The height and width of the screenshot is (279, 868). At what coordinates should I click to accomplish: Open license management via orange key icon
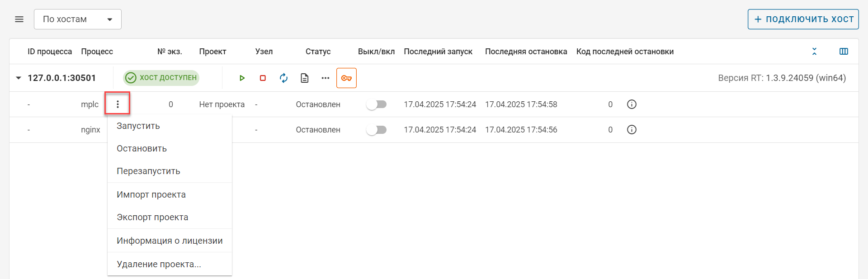346,78
